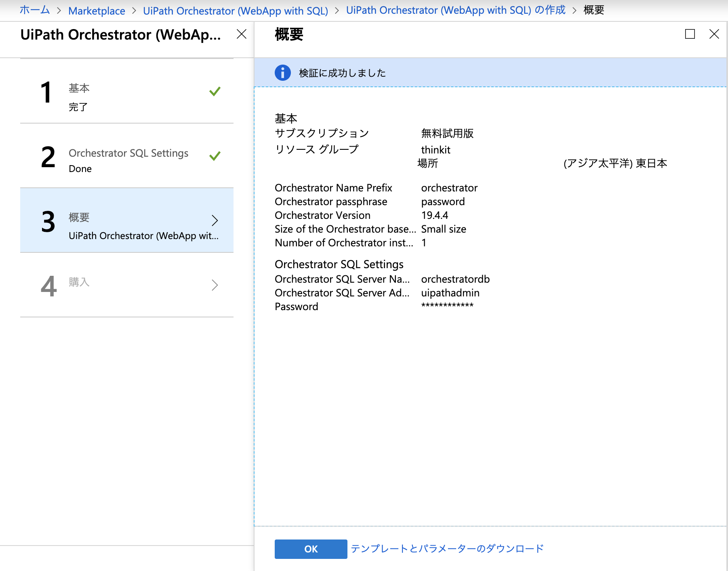Select SQL server name orchestratordb

(x=455, y=279)
